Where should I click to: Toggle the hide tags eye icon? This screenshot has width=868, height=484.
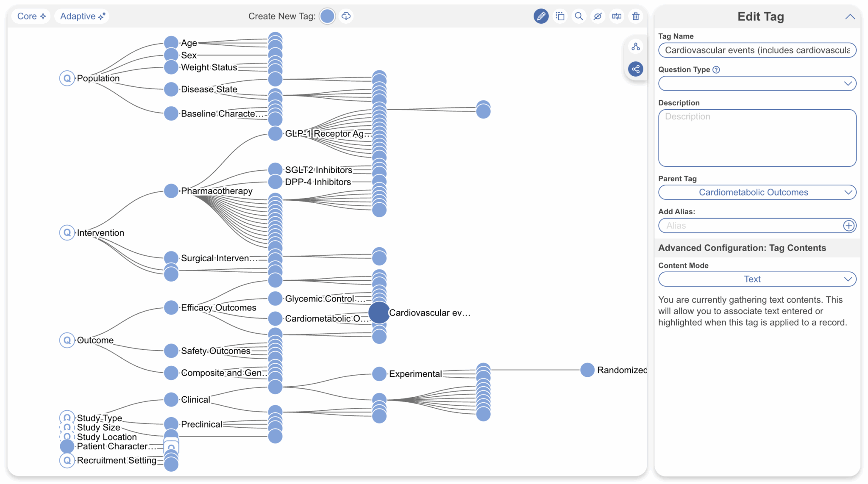coord(598,16)
